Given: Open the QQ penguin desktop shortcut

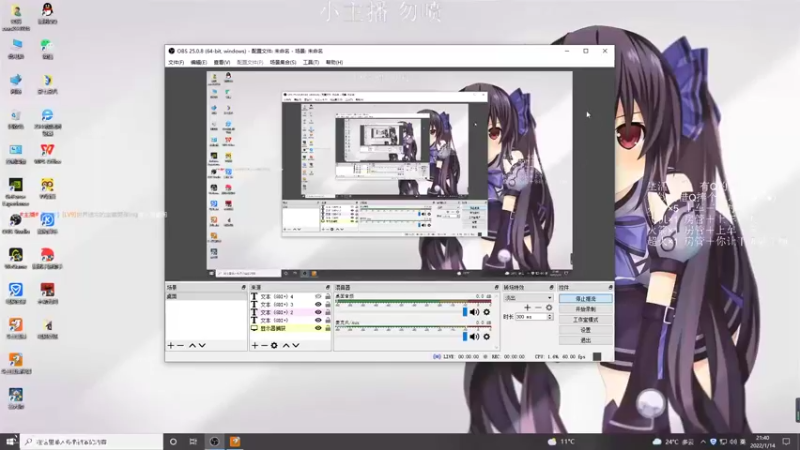Looking at the screenshot, I should pos(47,14).
